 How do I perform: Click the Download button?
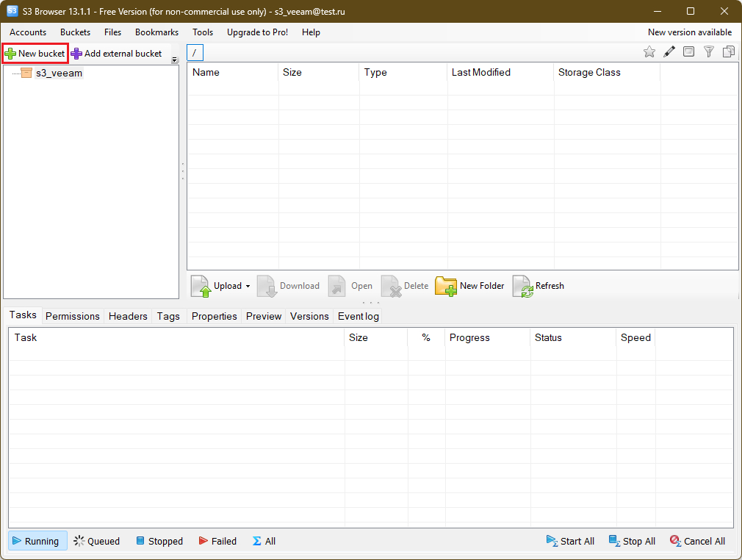click(289, 286)
